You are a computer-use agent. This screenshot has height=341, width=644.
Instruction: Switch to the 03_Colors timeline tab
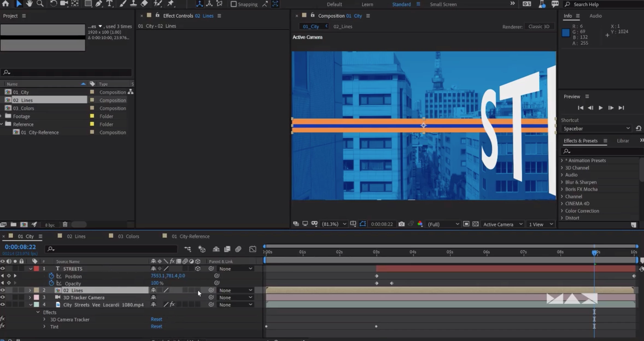point(128,236)
